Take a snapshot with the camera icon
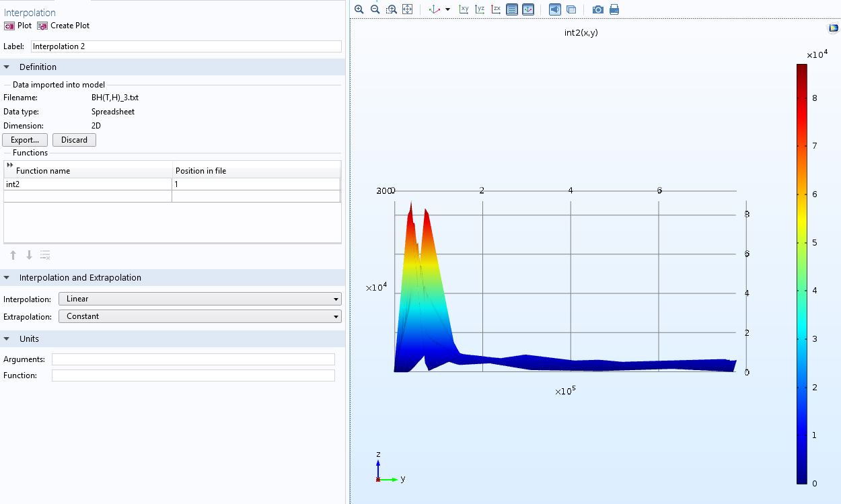841x504 pixels. point(597,9)
